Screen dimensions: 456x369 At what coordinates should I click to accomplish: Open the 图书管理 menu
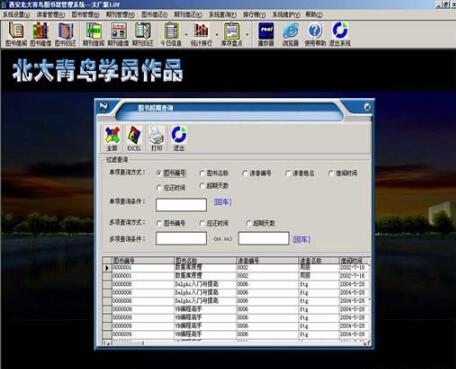(x=85, y=15)
